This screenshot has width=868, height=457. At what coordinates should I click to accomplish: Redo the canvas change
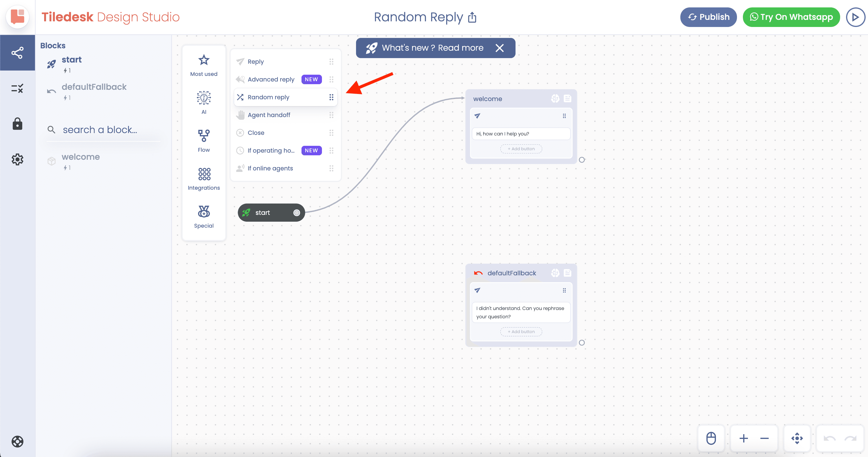coord(850,438)
